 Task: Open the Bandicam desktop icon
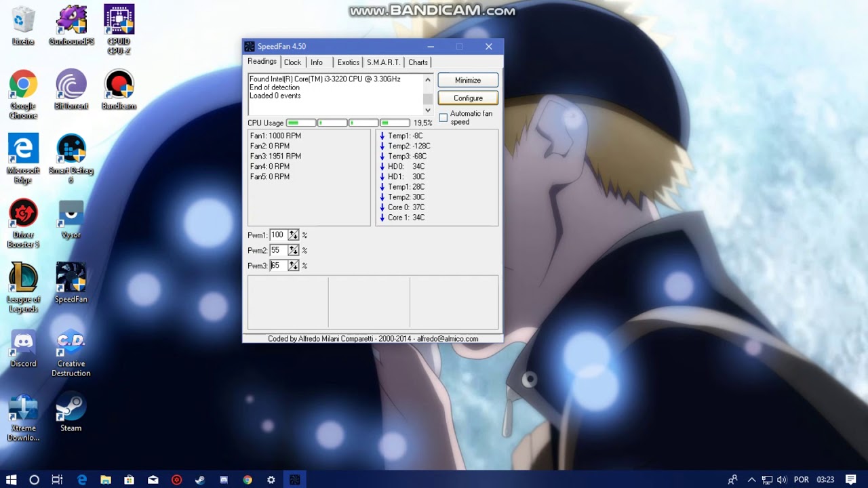pos(119,85)
